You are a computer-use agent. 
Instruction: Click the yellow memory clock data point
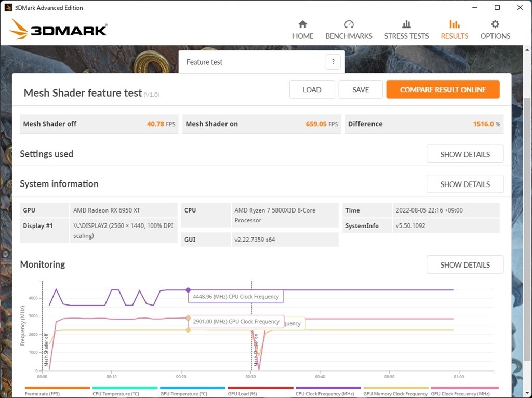coord(188,330)
